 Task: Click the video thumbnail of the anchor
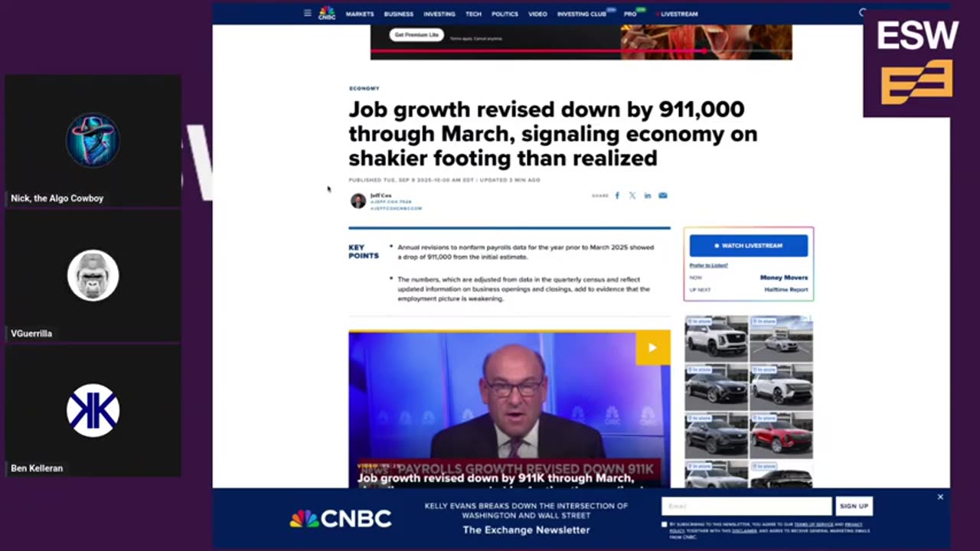(x=509, y=409)
